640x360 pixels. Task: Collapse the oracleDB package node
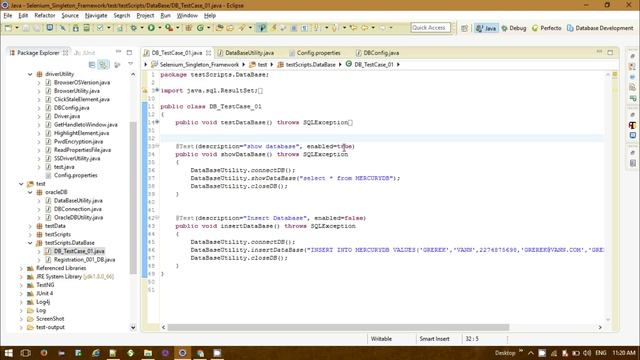[x=30, y=192]
